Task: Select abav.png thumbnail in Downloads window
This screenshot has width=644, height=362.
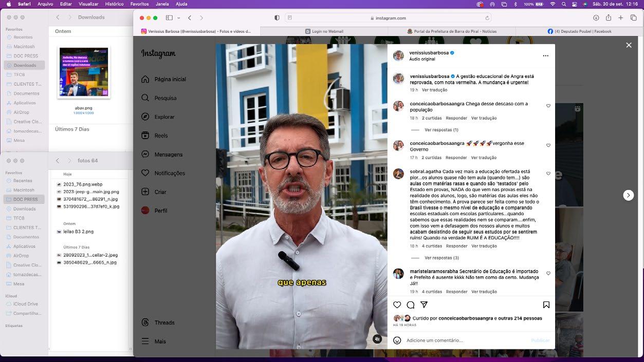Action: [x=84, y=72]
